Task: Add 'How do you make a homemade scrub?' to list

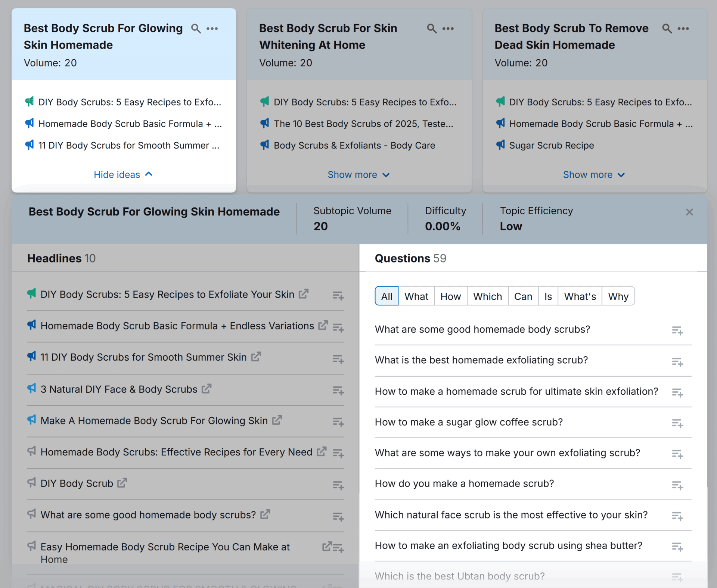Action: click(x=677, y=485)
